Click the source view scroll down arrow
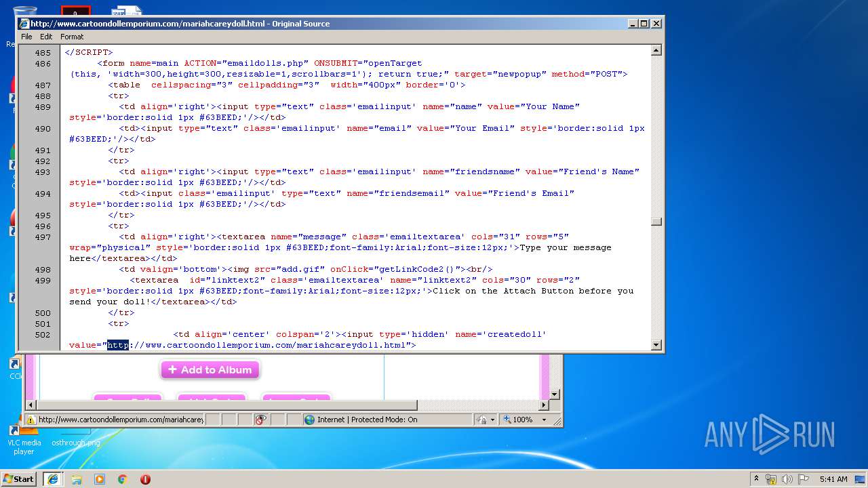This screenshot has height=488, width=868. click(656, 345)
